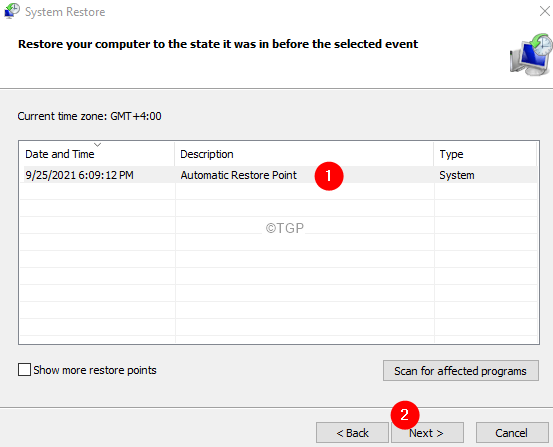The image size is (553, 447).
Task: Sort list by Type column header
Action: [x=485, y=154]
